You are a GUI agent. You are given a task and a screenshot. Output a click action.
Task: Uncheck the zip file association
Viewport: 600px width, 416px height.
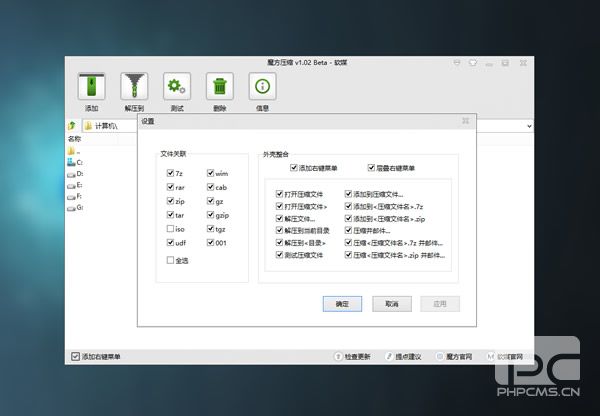pyautogui.click(x=171, y=201)
